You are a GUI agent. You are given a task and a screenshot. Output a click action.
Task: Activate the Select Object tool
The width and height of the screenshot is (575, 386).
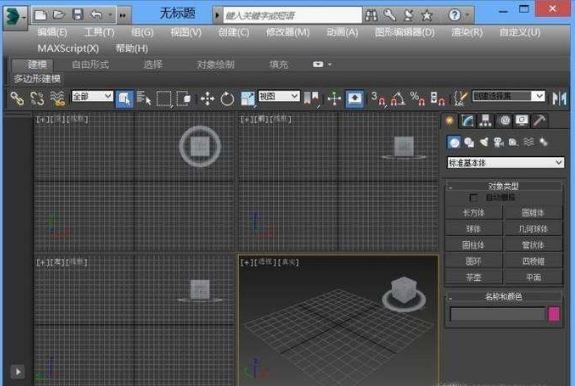coord(125,98)
